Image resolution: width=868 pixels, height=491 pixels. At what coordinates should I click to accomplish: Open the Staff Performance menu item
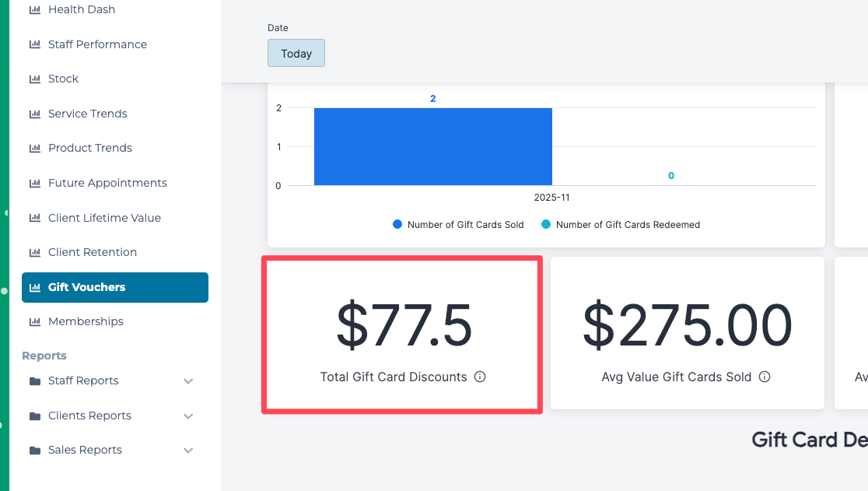(97, 44)
